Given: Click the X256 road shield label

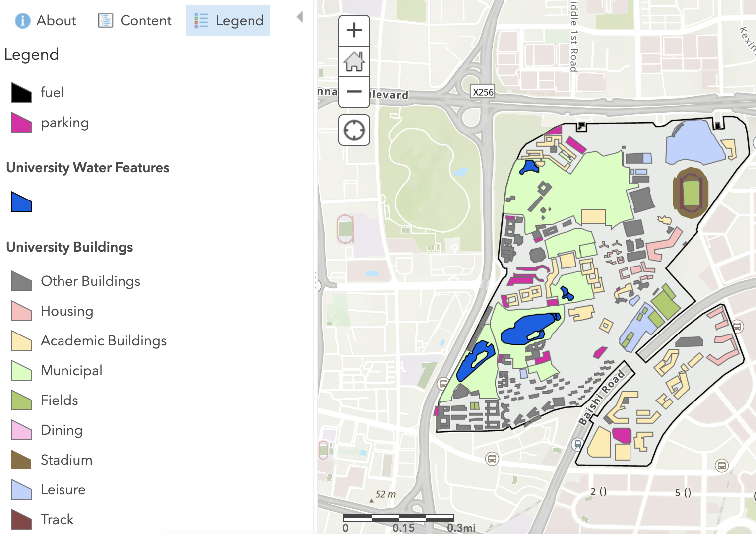Looking at the screenshot, I should (x=483, y=92).
